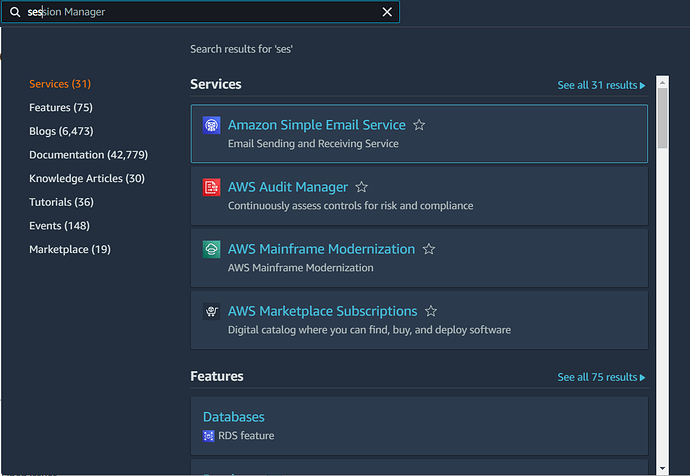Select Knowledge Articles (30) category
The height and width of the screenshot is (476, 690).
(87, 178)
